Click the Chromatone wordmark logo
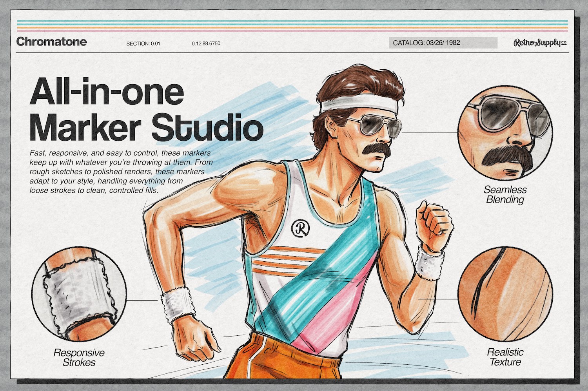Viewport: 588px width, 391px height. [x=52, y=42]
